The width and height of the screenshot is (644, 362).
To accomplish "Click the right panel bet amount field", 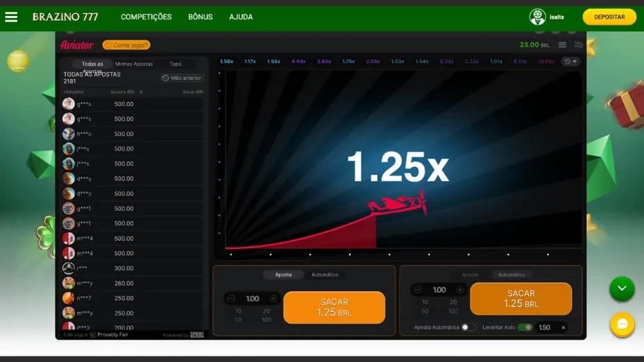I will (x=439, y=290).
